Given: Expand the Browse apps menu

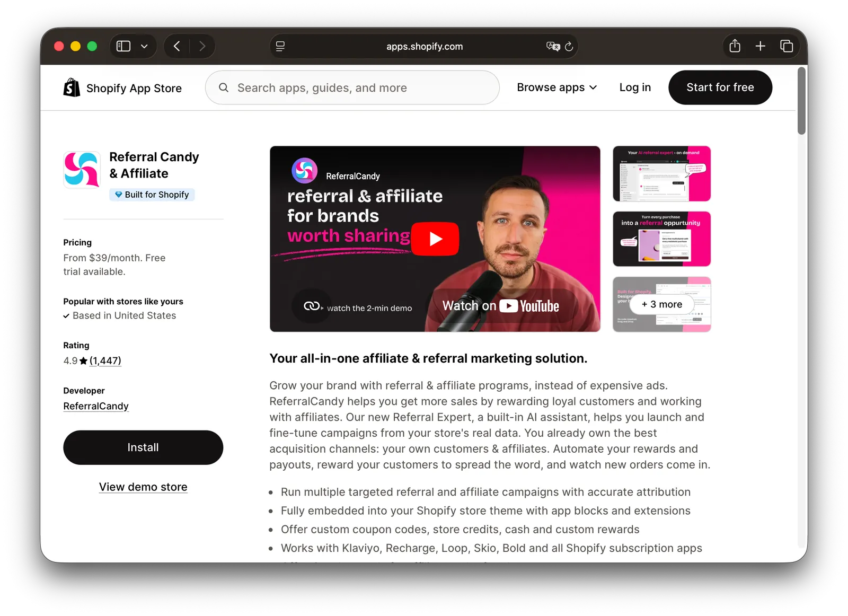Looking at the screenshot, I should coord(557,87).
